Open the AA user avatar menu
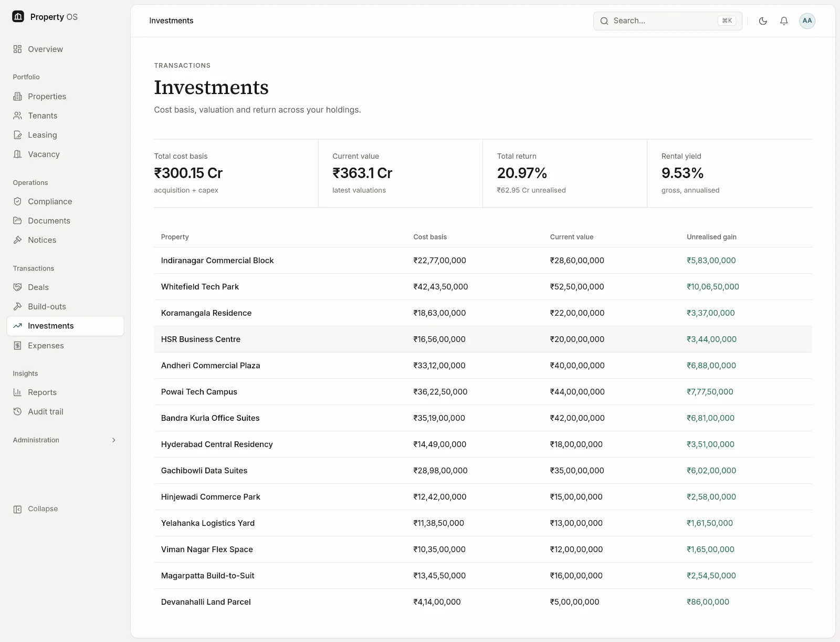The width and height of the screenshot is (840, 642). pos(807,21)
